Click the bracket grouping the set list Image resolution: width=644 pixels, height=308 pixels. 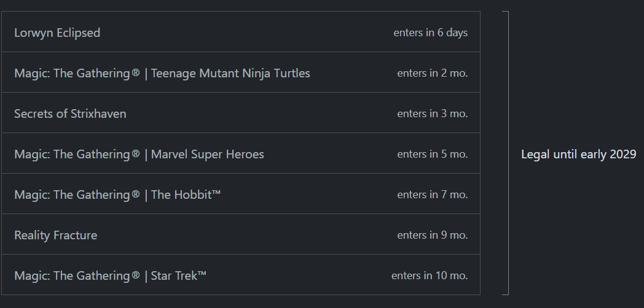pos(506,153)
